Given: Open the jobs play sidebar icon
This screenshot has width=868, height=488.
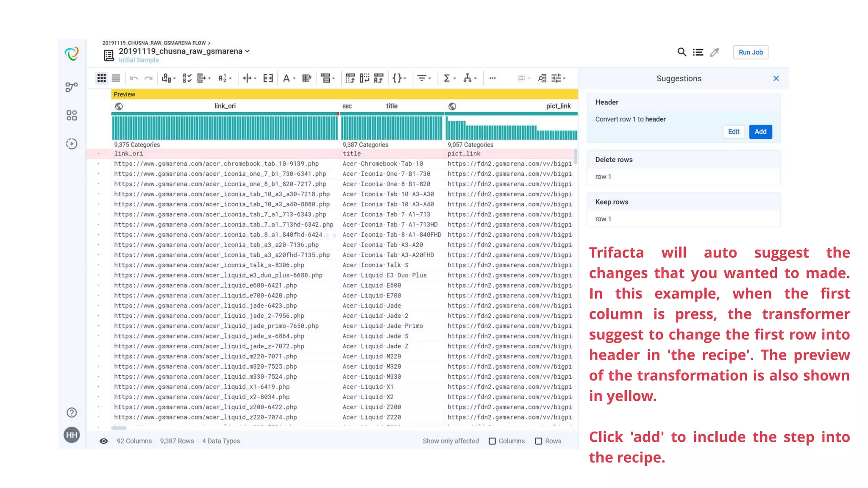Looking at the screenshot, I should pyautogui.click(x=72, y=144).
